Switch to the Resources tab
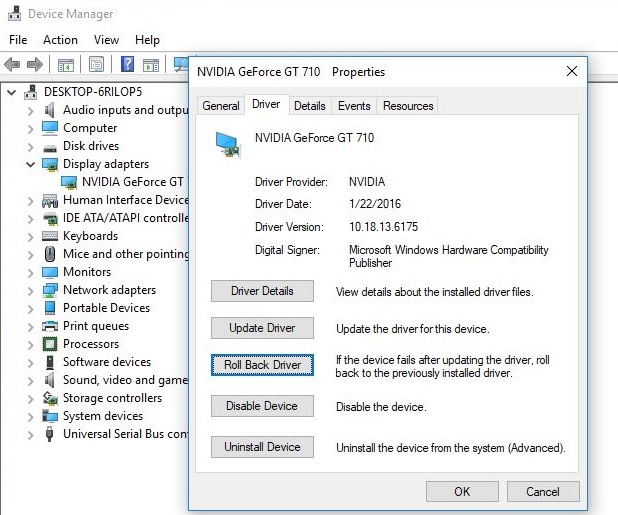The height and width of the screenshot is (515, 618). click(408, 106)
